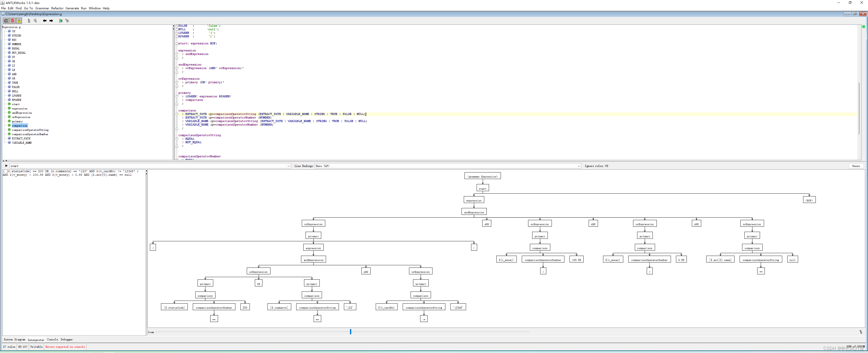Viewport: 868px width, 353px height.
Task: Switch to the Console tab
Action: (x=52, y=340)
